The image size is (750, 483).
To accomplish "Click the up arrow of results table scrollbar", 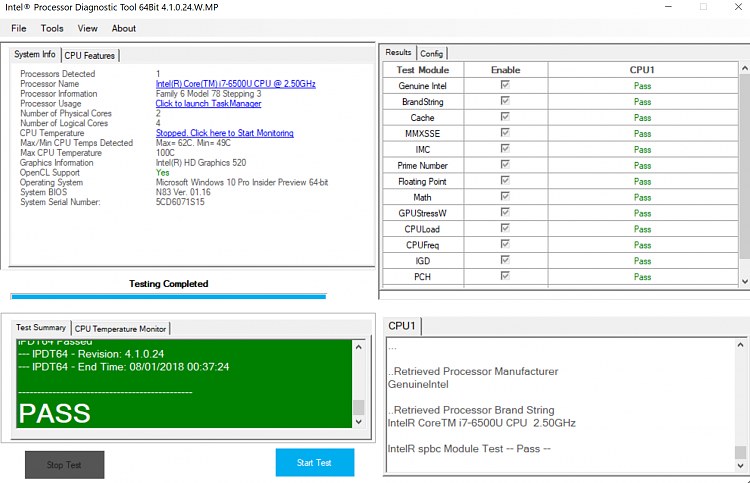I will click(x=745, y=68).
